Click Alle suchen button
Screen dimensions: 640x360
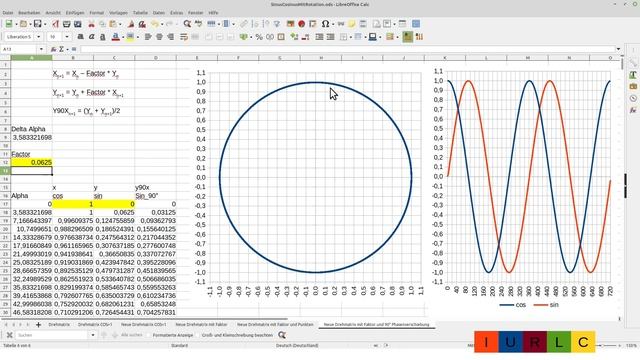click(131, 335)
